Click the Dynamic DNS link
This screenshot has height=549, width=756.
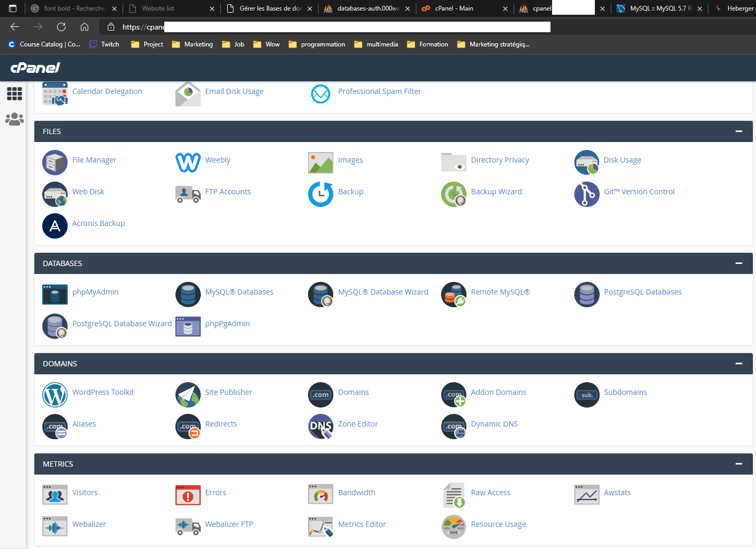point(494,424)
